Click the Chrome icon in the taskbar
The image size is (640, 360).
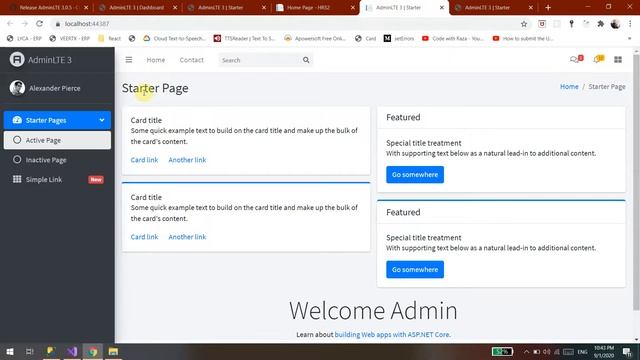[x=93, y=351]
